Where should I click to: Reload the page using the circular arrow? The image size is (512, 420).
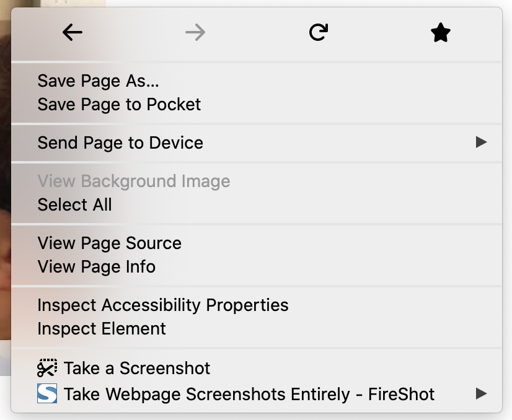click(x=318, y=33)
